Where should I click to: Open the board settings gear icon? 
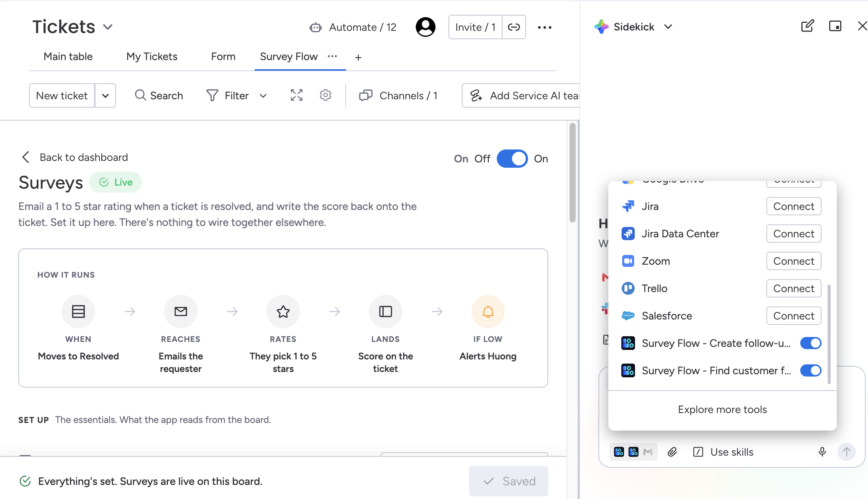click(x=325, y=95)
